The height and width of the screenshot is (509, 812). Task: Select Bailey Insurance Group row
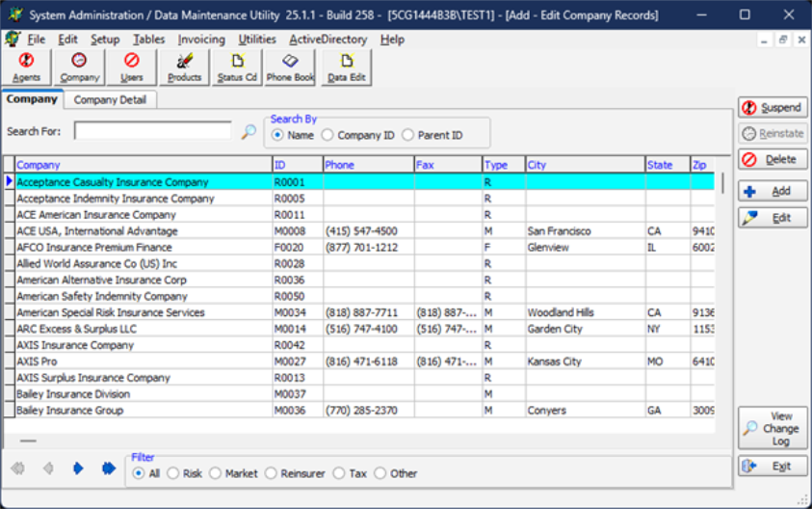364,410
